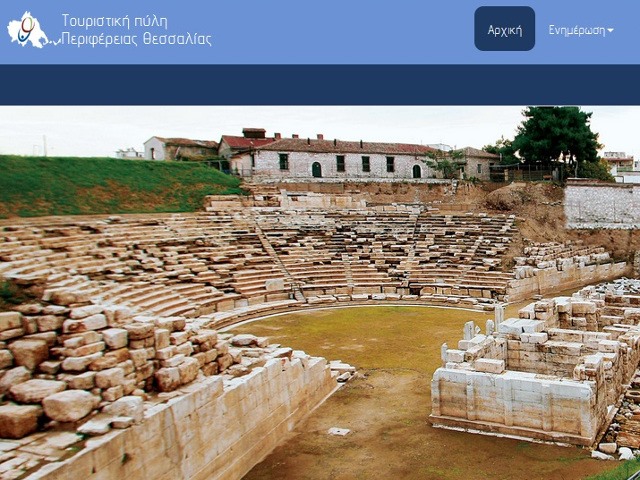Click the large green tree in photo
The width and height of the screenshot is (640, 480).
coord(555,135)
